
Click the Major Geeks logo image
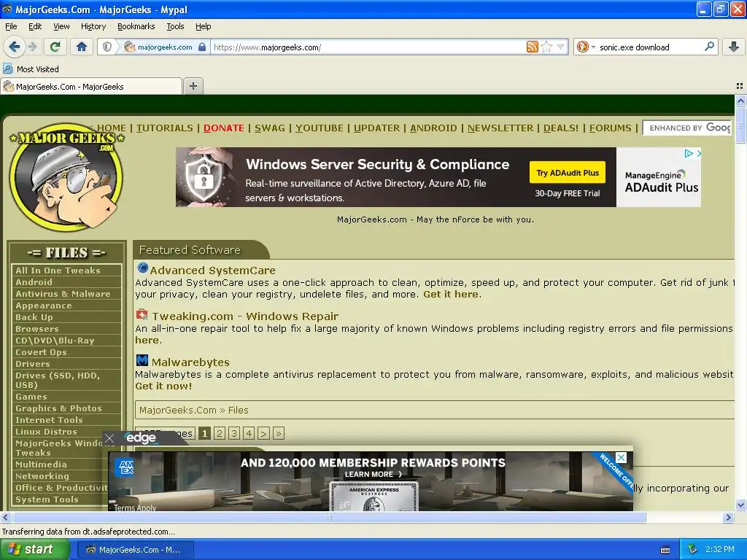pos(66,177)
